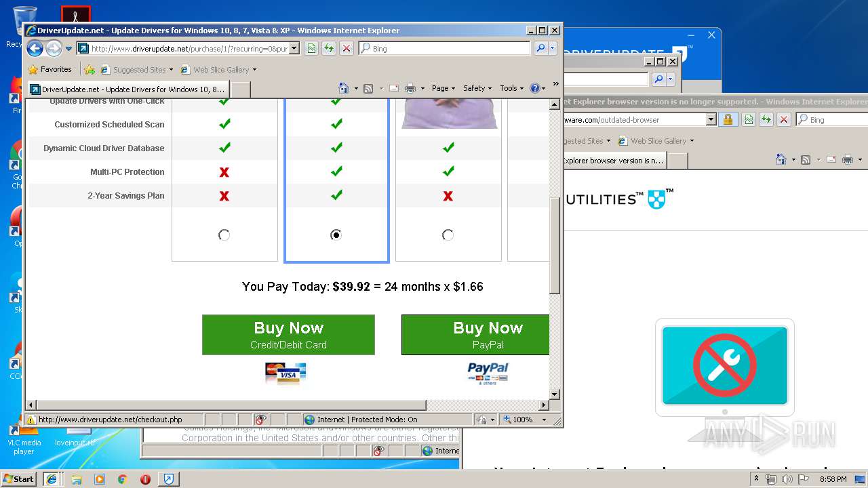This screenshot has width=868, height=488.
Task: Stop loading the DriverUpdate page
Action: pyautogui.click(x=347, y=48)
